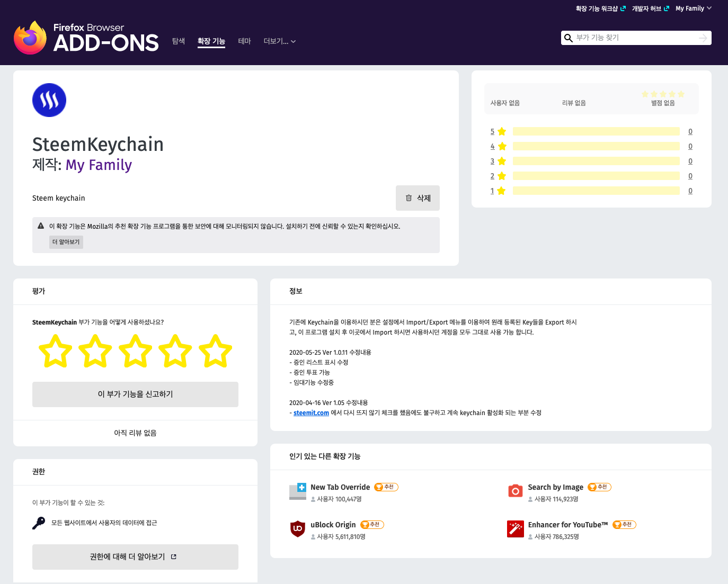This screenshot has width=728, height=584.
Task: Click the 5-star rating bar
Action: pyautogui.click(x=596, y=131)
